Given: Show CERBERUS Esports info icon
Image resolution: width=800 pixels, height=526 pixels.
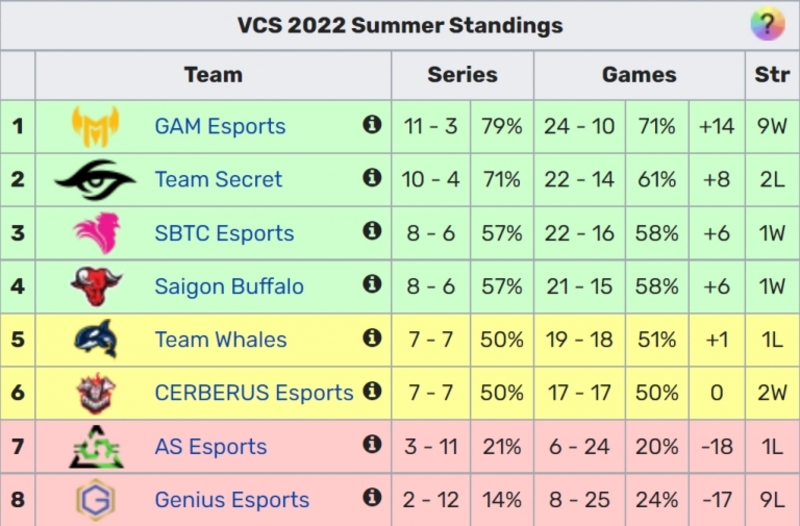Looking at the screenshot, I should coord(372,391).
